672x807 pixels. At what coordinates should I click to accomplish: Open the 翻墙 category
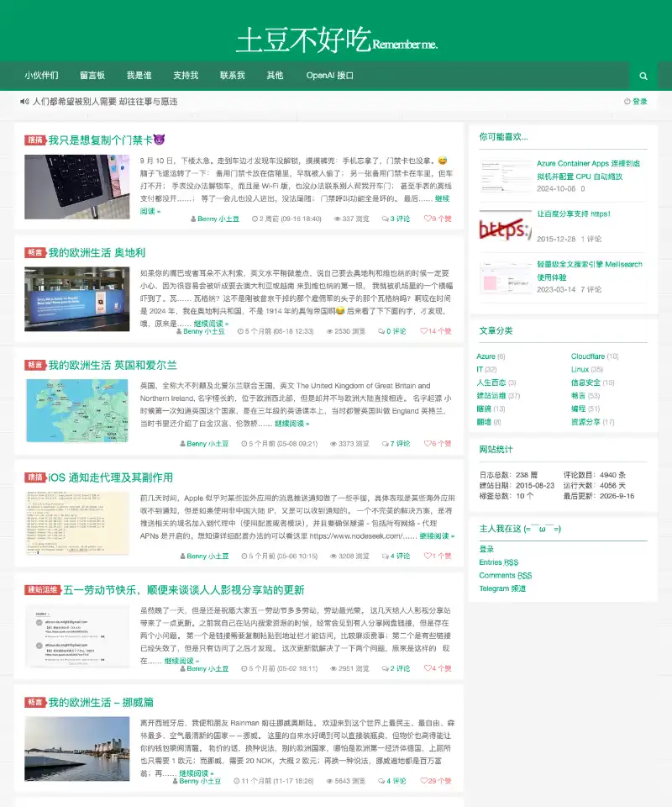484,421
